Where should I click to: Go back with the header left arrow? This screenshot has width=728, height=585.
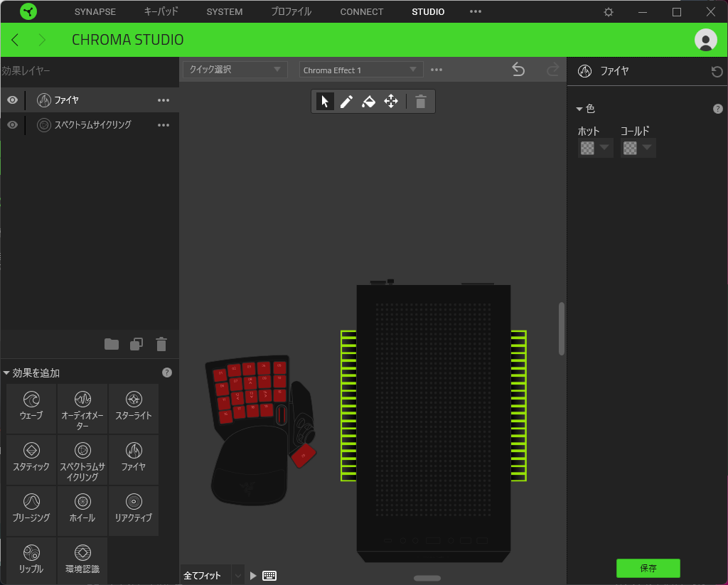pyautogui.click(x=16, y=40)
